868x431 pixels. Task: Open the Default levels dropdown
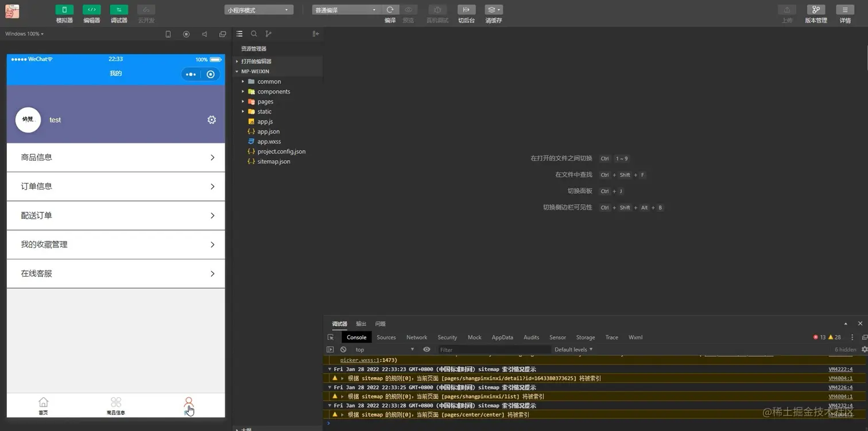point(573,350)
